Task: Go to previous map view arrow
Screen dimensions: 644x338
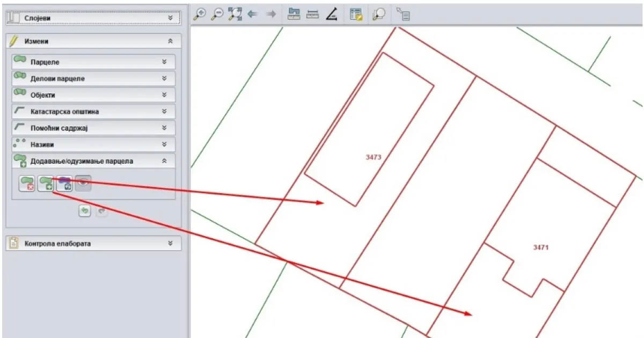Action: click(253, 14)
